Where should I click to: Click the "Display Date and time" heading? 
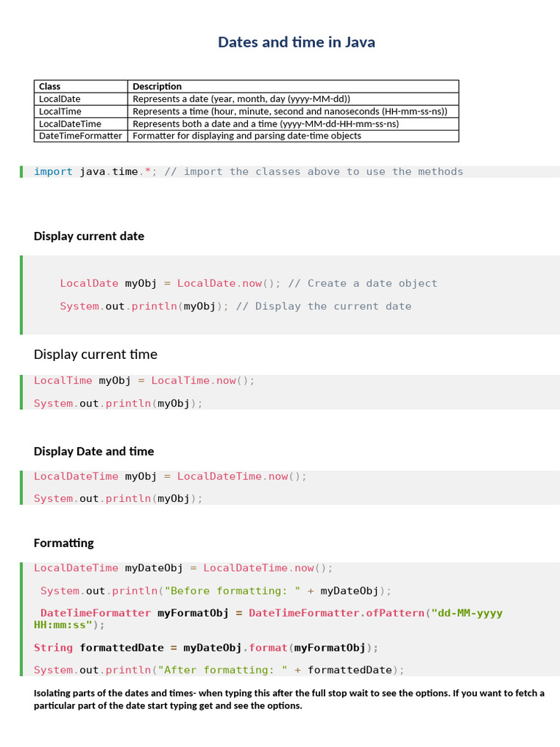(x=94, y=451)
